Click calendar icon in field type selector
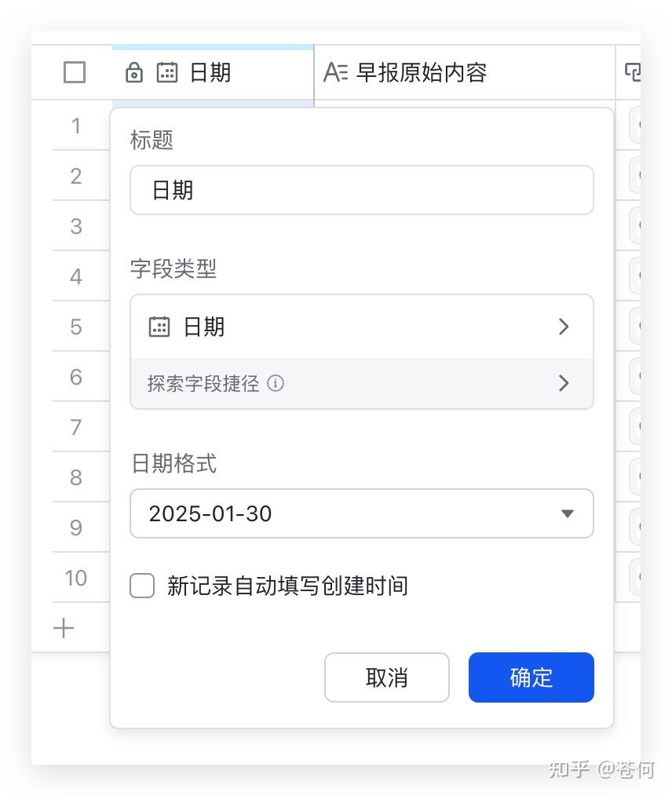Image resolution: width=672 pixels, height=796 pixels. click(159, 327)
